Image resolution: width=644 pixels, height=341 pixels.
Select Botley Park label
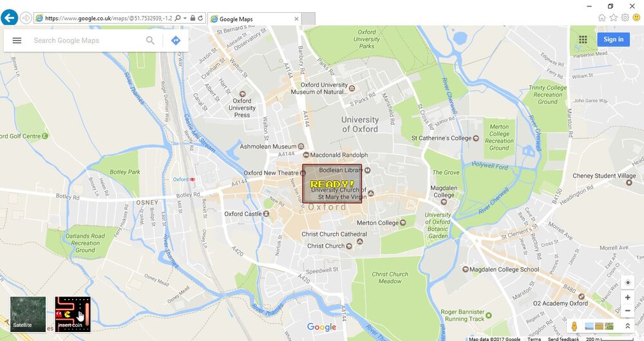click(125, 172)
